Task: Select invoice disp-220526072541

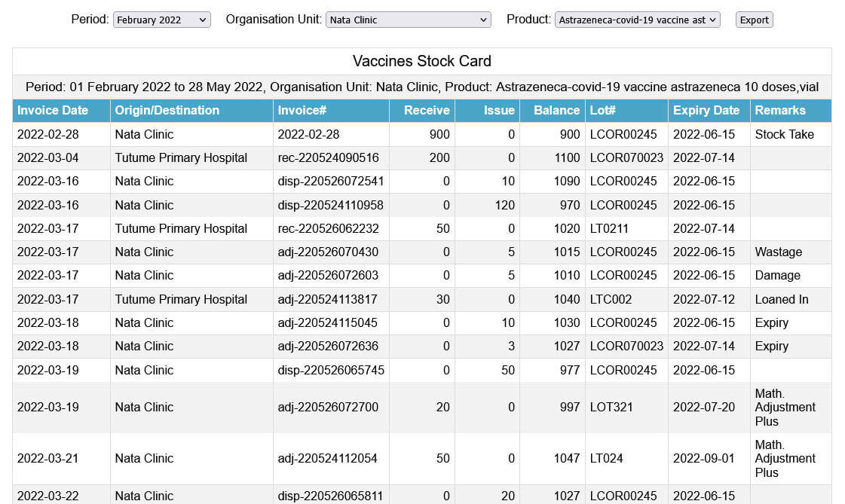Action: (331, 182)
